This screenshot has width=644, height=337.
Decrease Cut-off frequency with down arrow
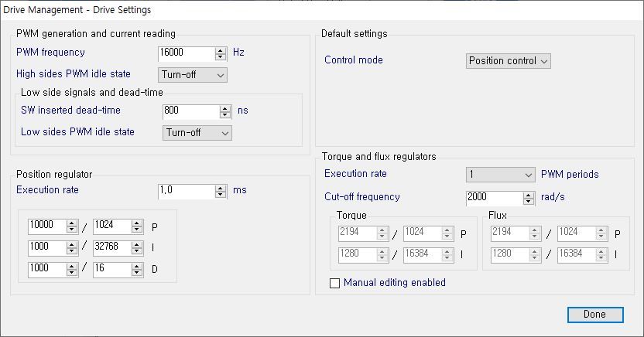tap(529, 202)
